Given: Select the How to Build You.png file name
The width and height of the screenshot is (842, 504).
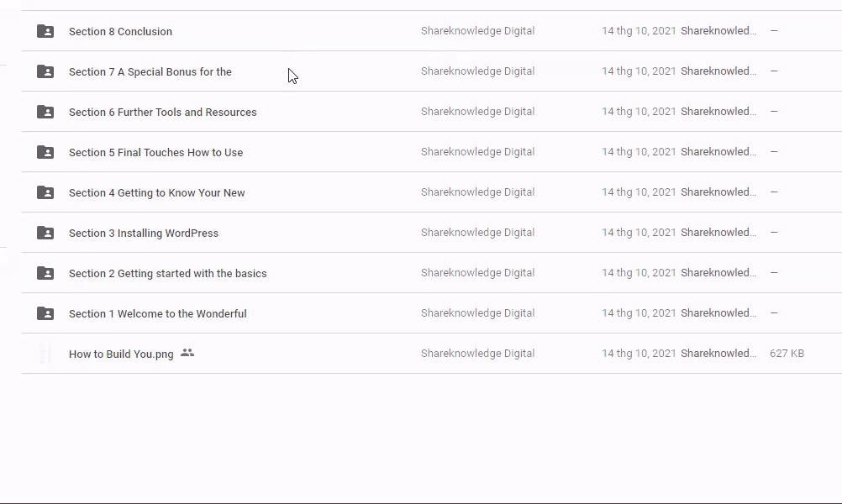Looking at the screenshot, I should (121, 354).
